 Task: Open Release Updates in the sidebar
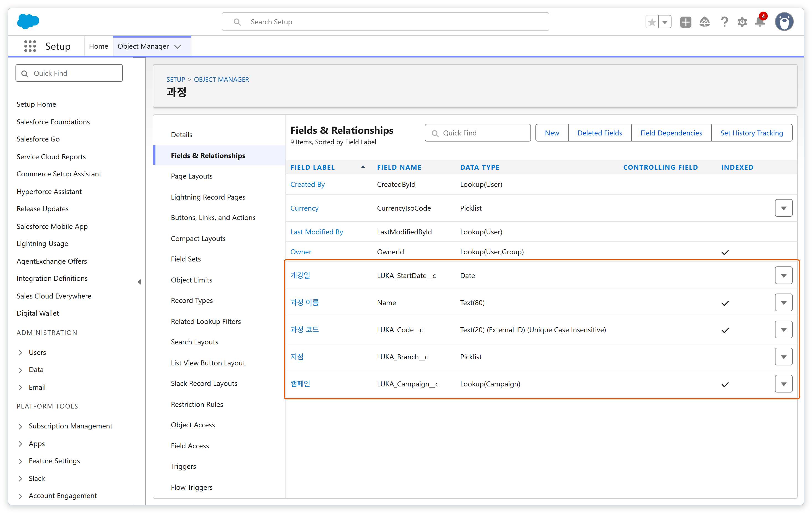43,209
